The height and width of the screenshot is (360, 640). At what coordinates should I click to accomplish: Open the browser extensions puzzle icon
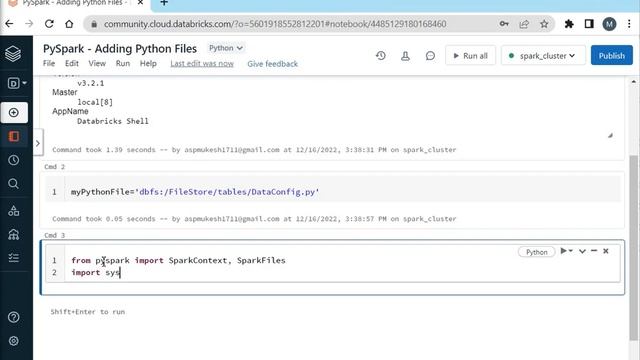coord(569,24)
